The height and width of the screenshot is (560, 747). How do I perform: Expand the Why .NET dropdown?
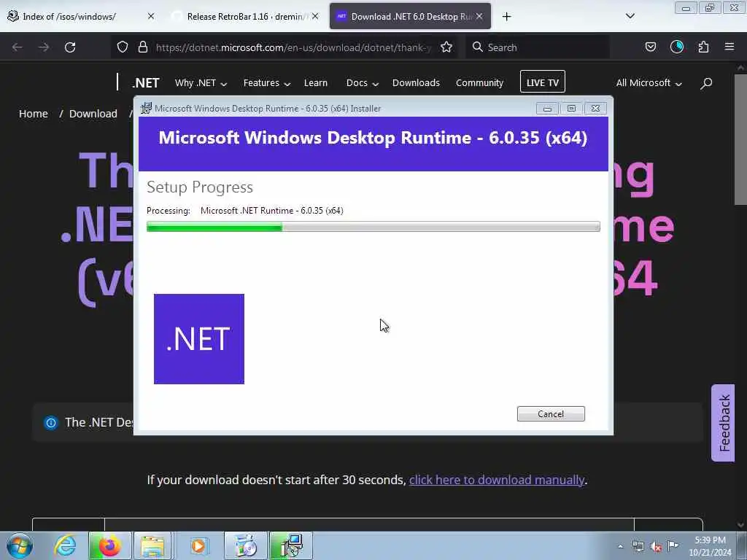201,83
